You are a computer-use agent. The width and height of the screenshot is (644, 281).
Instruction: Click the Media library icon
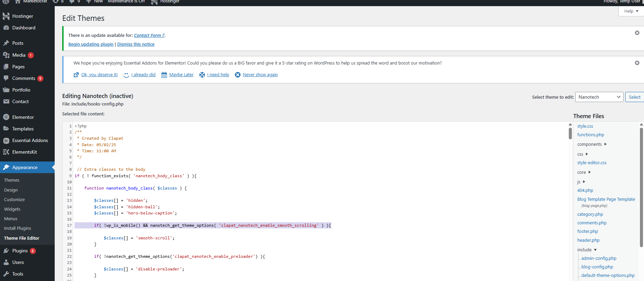(6, 55)
